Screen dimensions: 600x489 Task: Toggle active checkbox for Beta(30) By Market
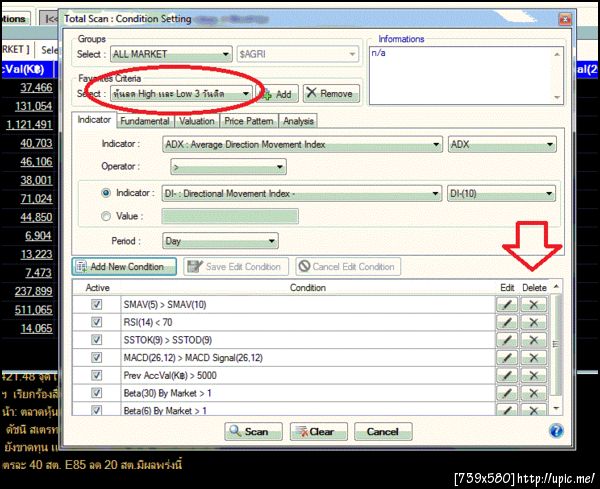[96, 393]
